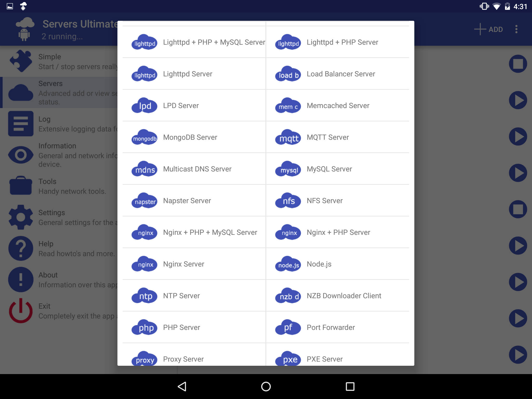The height and width of the screenshot is (399, 532).
Task: Pick the mdns cloud icon
Action: [x=144, y=169]
